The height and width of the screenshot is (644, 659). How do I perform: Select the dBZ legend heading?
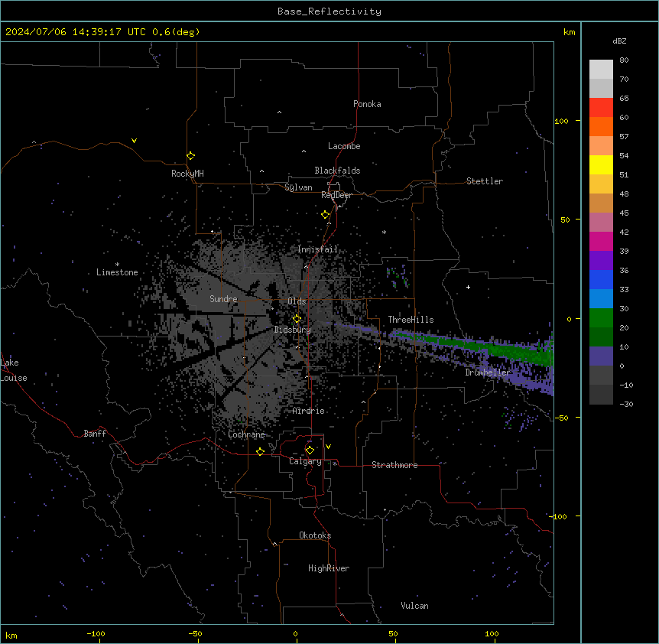(619, 41)
